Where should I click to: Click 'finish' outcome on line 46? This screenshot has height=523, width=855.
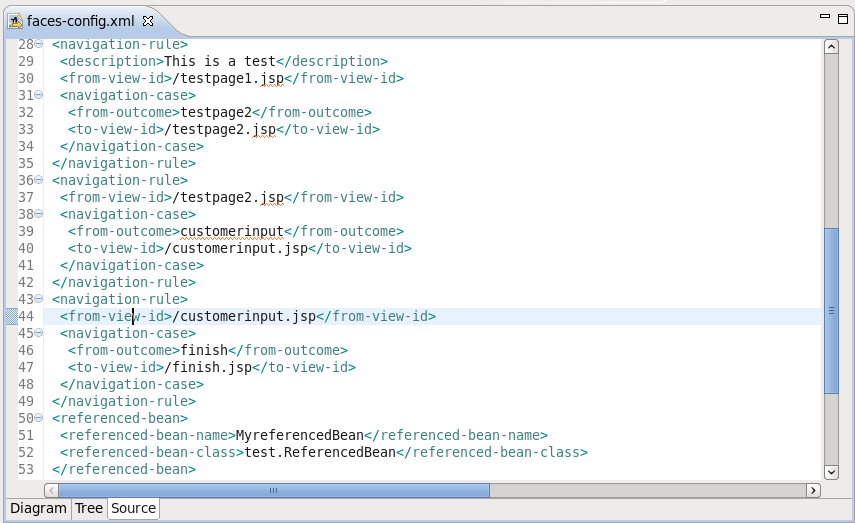tap(204, 350)
